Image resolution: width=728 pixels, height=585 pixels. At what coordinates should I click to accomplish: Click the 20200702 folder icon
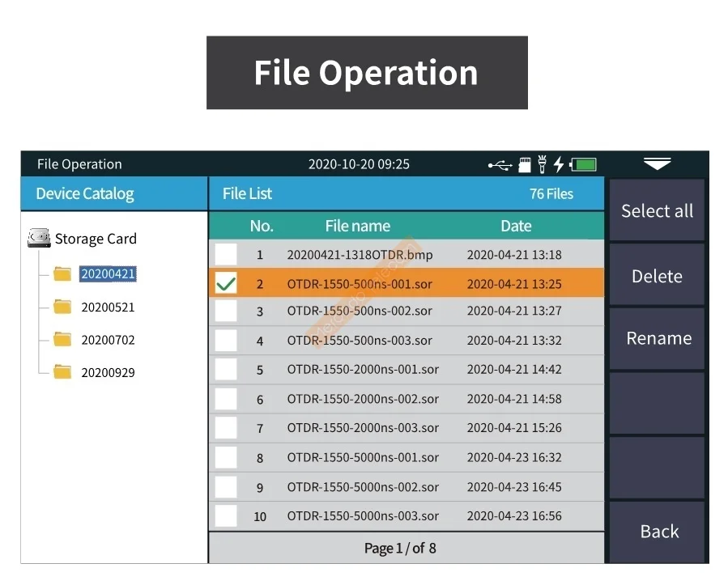pyautogui.click(x=62, y=339)
